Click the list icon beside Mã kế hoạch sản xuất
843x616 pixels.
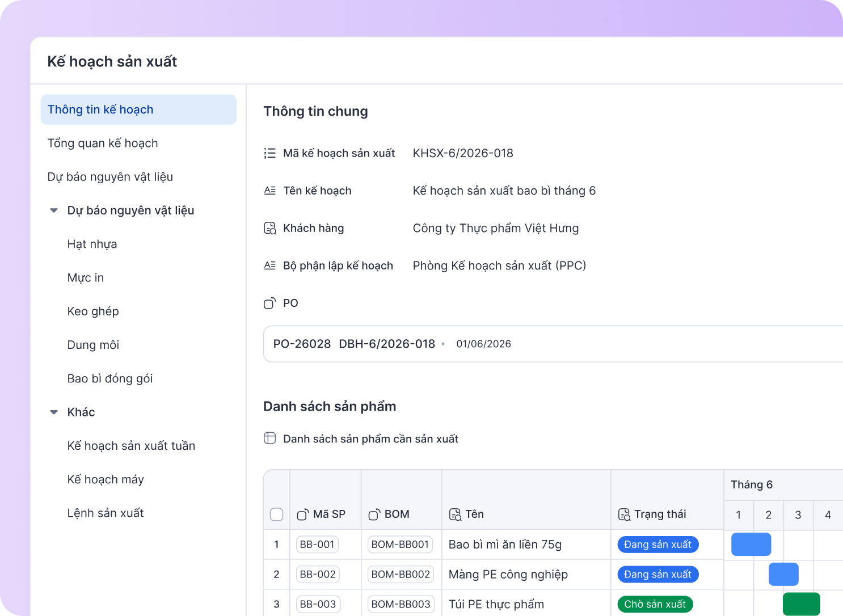[x=270, y=153]
